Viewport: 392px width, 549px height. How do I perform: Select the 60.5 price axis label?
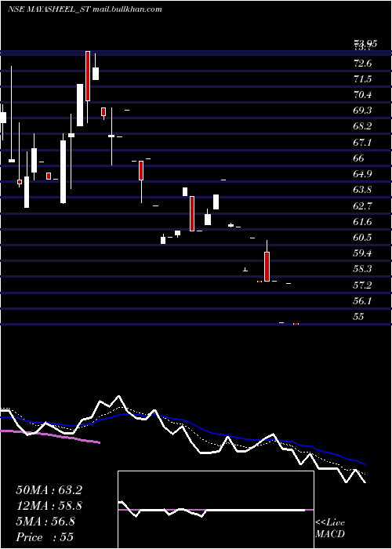362,238
